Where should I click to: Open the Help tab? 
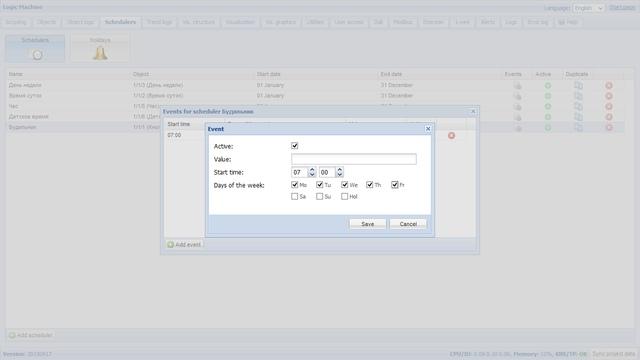568,22
